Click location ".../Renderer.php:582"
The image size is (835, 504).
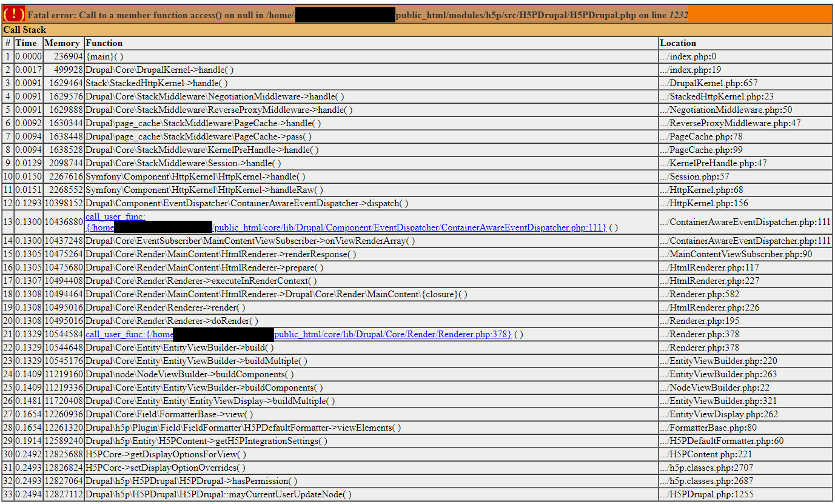[x=700, y=294]
